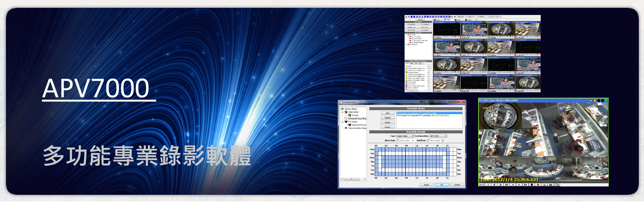Image resolution: width=644 pixels, height=212 pixels.
Task: Expand the All connections tree node
Action: click(x=406, y=45)
